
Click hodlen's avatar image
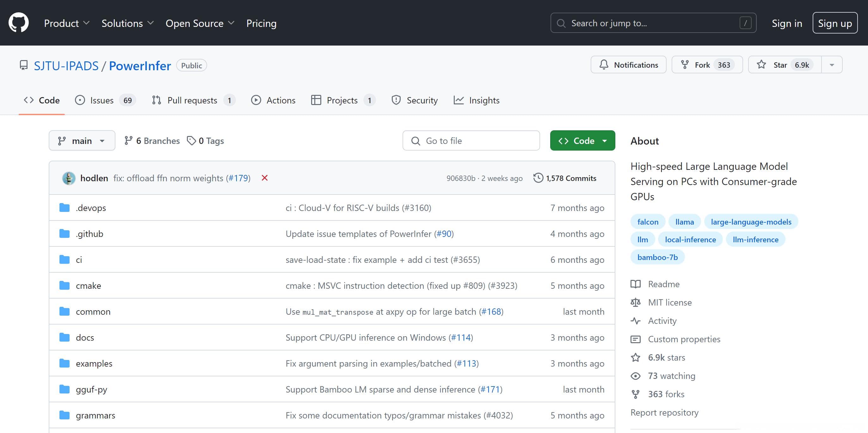[69, 178]
